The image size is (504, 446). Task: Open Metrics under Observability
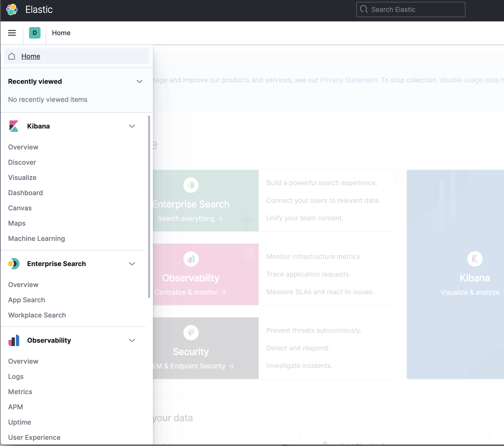[20, 392]
